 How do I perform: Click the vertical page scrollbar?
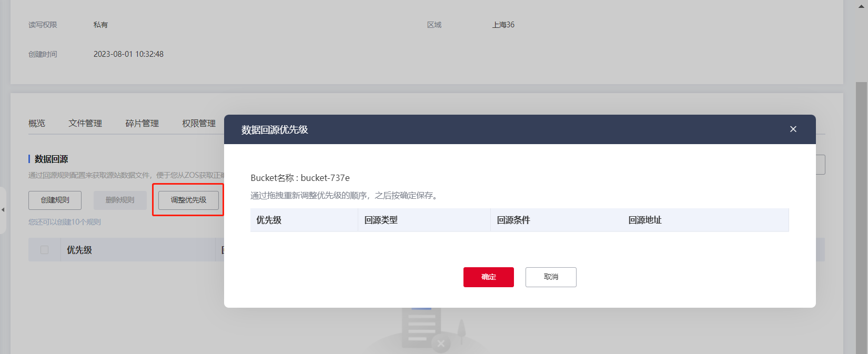(861, 218)
